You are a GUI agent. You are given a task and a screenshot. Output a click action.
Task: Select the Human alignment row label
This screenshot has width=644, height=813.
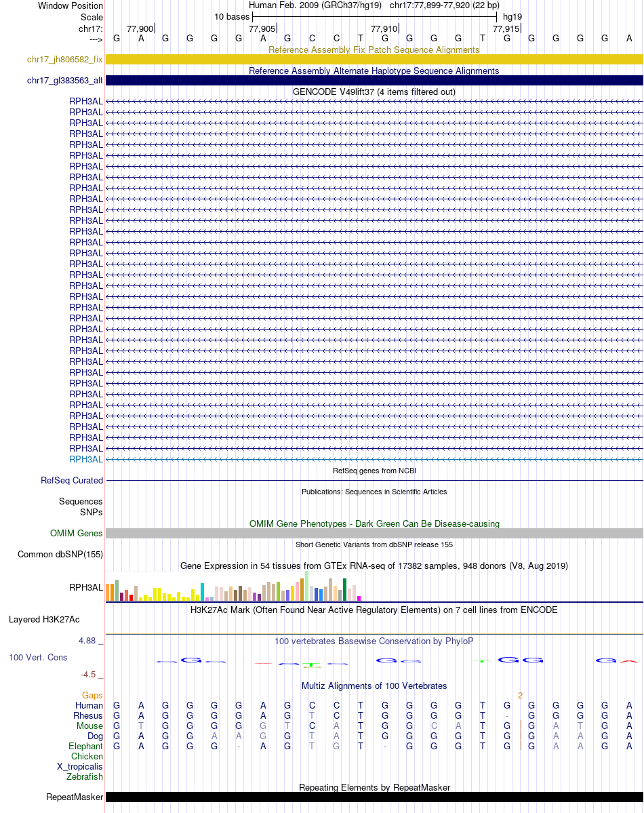[89, 706]
